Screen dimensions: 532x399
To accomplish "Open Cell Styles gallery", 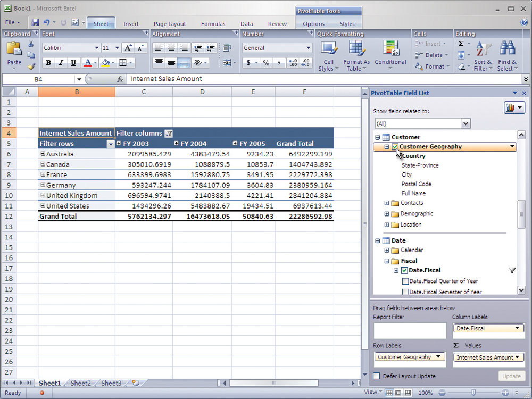I will [328, 55].
